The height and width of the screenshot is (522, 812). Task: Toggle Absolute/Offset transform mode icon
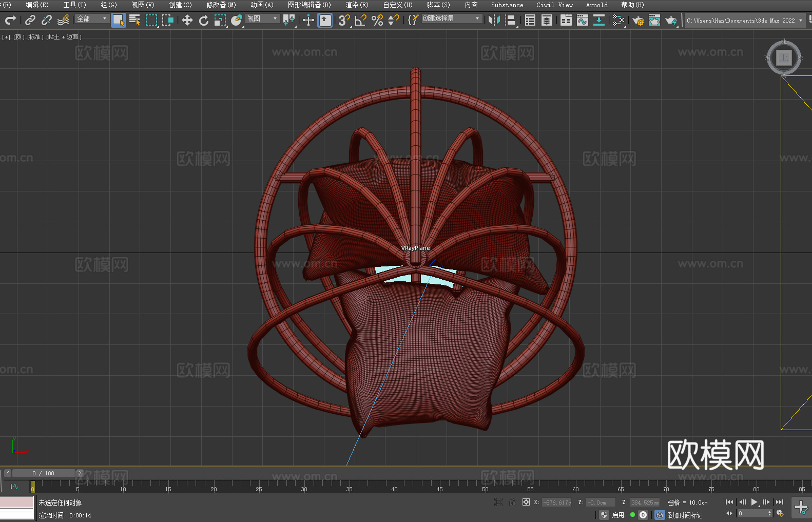(x=526, y=502)
